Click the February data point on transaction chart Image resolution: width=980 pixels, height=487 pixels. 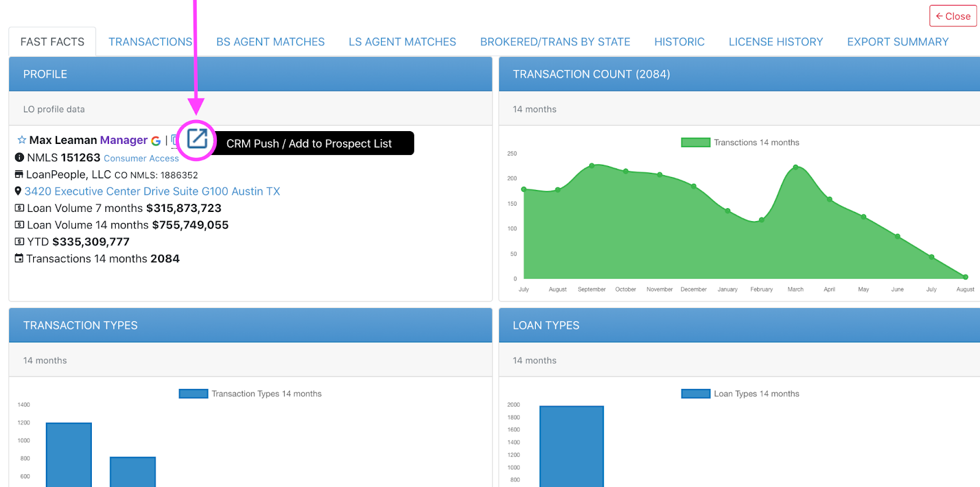pyautogui.click(x=761, y=219)
